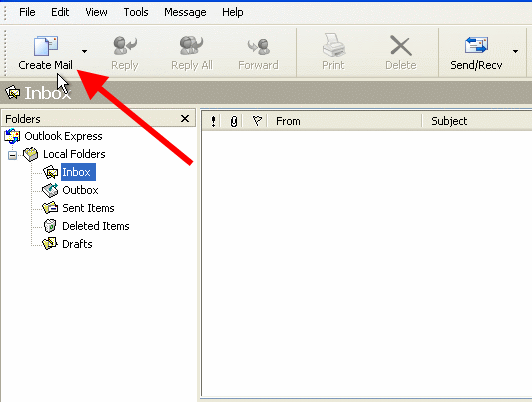Sort messages by the priority exclamation column
This screenshot has width=532, height=402.
pos(213,121)
